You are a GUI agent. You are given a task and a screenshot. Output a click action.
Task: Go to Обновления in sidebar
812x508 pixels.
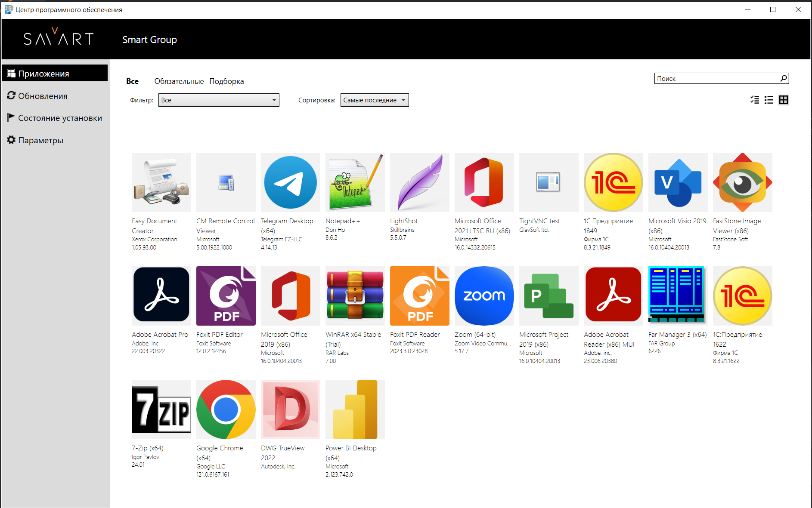coord(43,96)
